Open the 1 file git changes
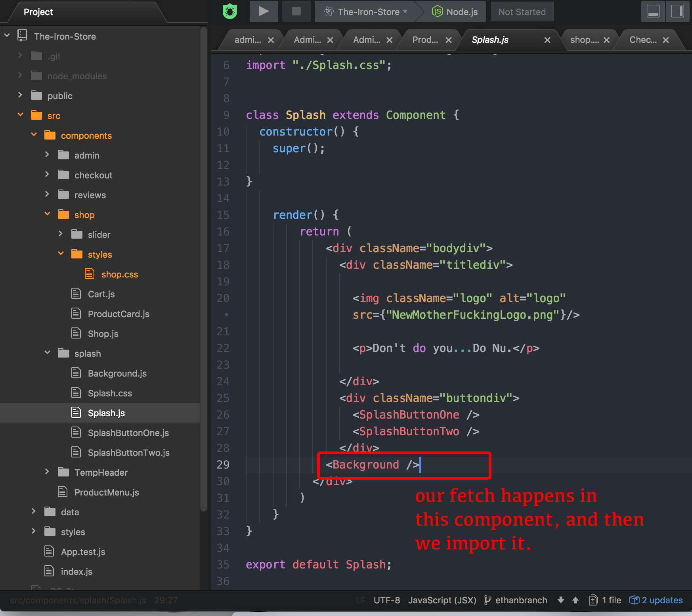692x616 pixels. [605, 600]
